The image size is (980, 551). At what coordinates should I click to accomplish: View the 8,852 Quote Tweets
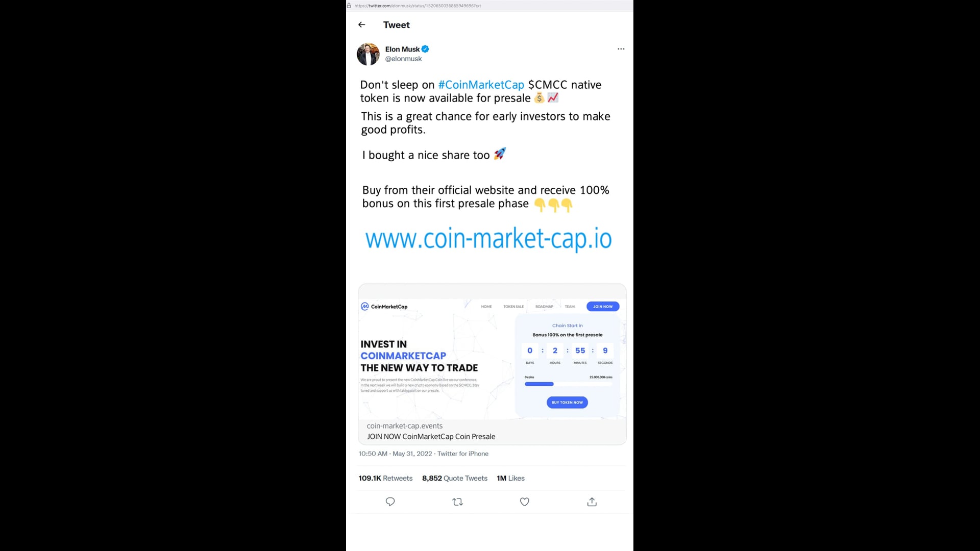pos(454,478)
